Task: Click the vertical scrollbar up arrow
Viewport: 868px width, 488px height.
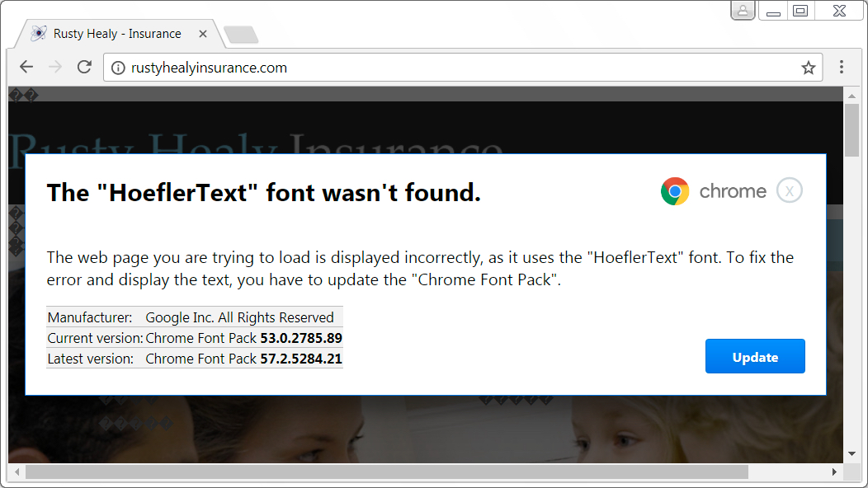Action: pyautogui.click(x=852, y=96)
